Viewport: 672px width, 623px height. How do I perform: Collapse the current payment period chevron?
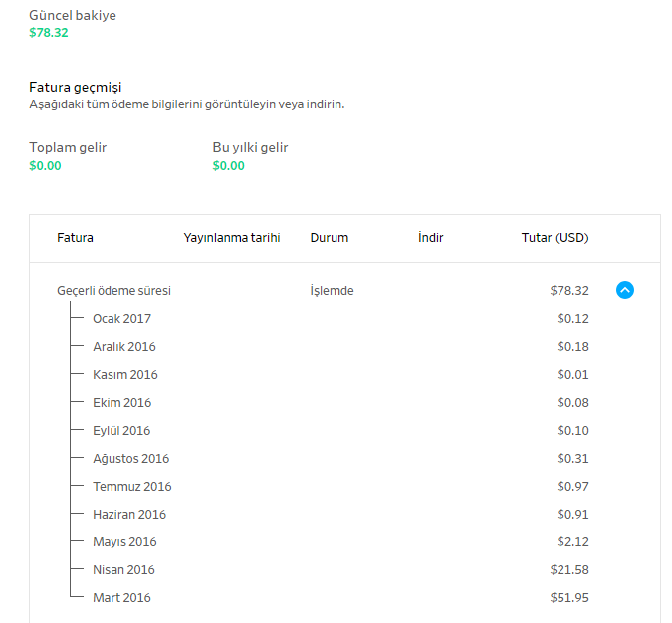pyautogui.click(x=625, y=291)
